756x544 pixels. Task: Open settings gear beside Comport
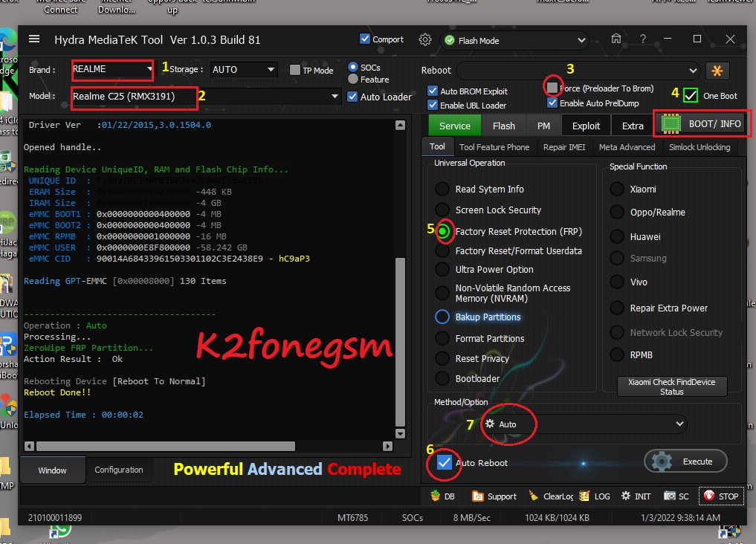[x=424, y=39]
